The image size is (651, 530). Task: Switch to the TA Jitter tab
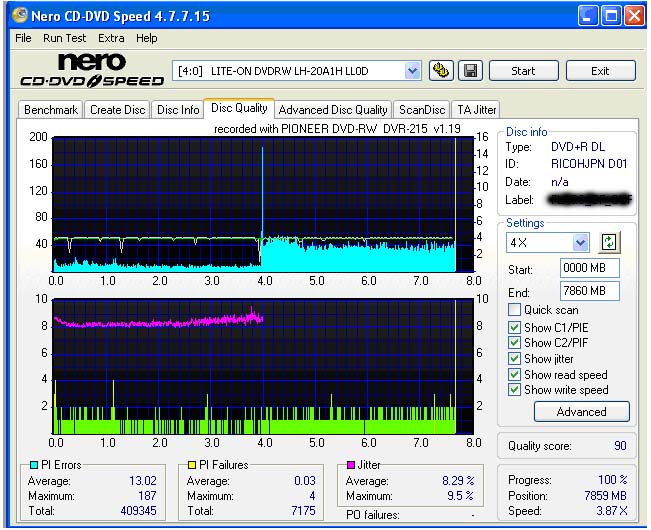476,110
